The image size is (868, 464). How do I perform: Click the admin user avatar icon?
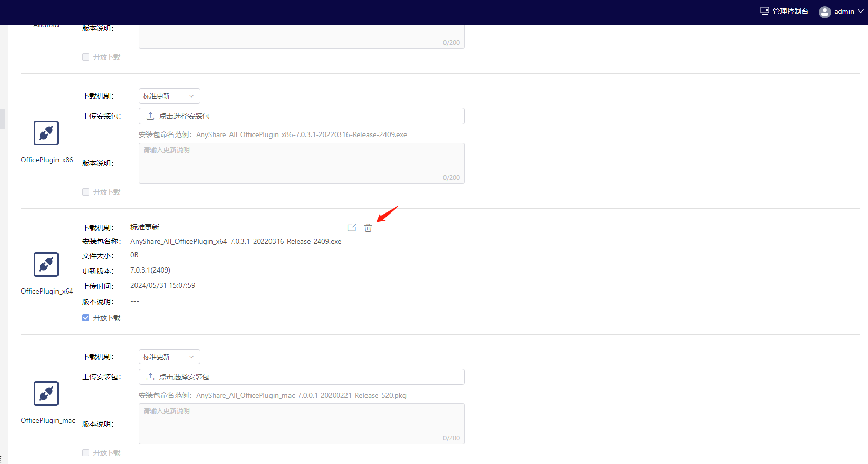(824, 12)
